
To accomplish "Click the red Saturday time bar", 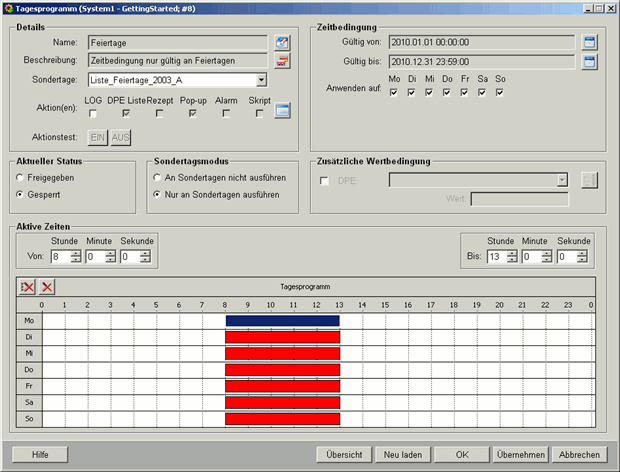I will pos(282,402).
